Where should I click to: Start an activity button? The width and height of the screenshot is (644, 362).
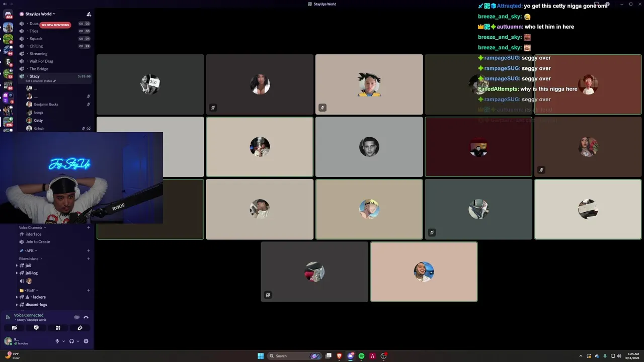58,328
